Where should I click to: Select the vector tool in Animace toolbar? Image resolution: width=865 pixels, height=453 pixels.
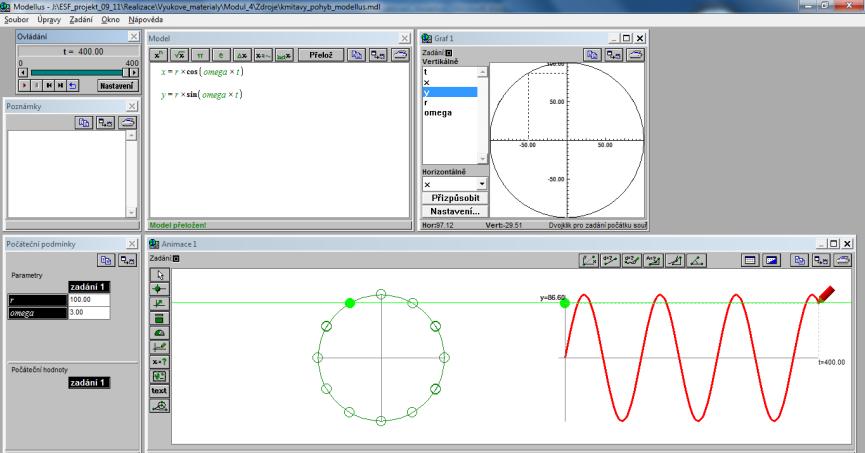click(159, 303)
